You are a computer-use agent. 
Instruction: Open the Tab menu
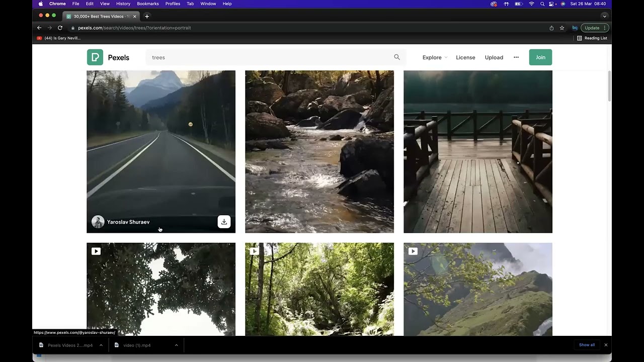190,4
